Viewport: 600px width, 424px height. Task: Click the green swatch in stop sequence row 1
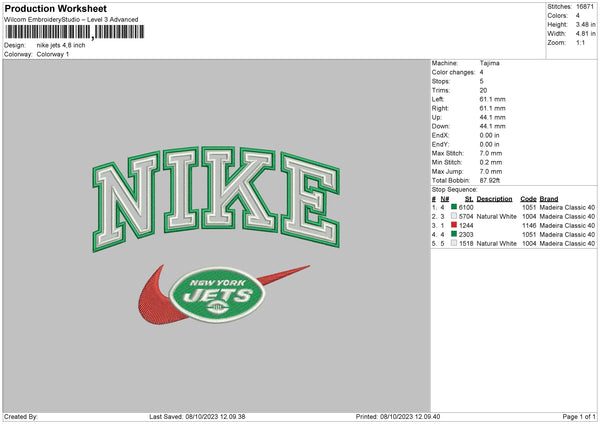454,207
